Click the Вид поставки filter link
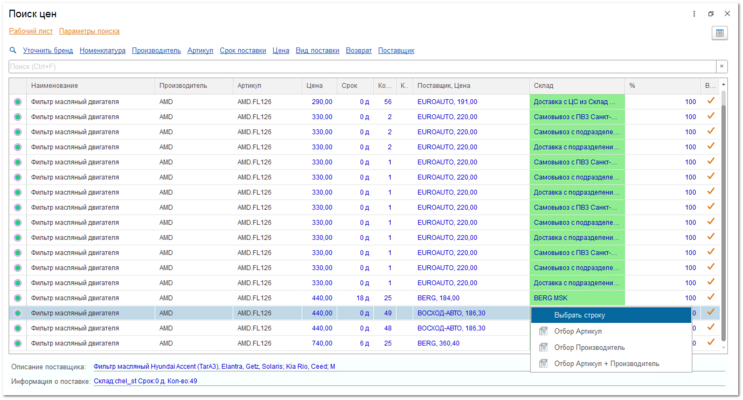This screenshot has width=743, height=400. pos(317,50)
